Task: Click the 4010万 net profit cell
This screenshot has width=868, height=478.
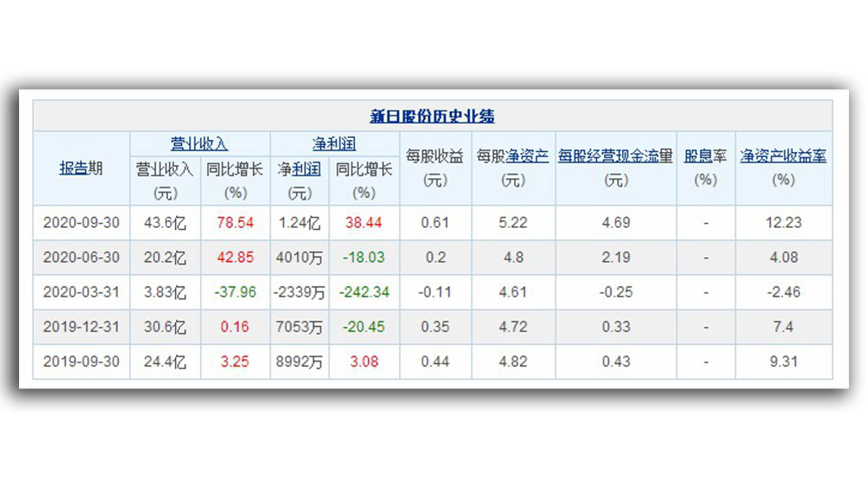Action: (299, 257)
